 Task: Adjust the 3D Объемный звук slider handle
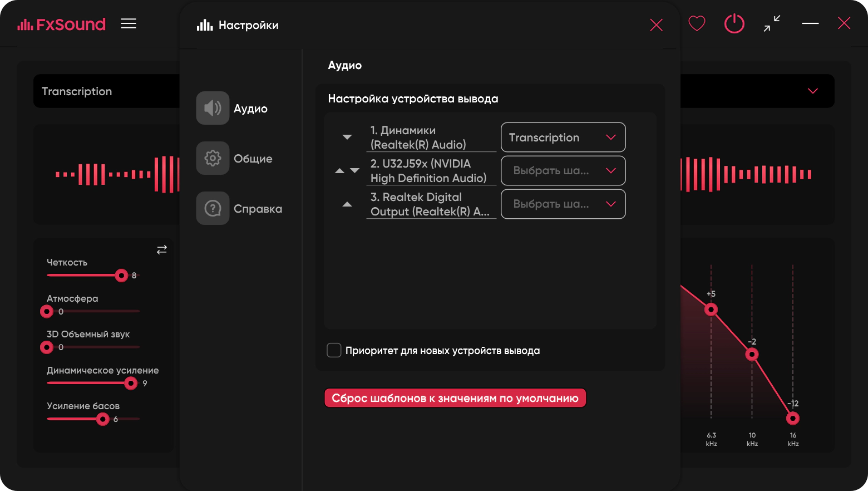47,347
